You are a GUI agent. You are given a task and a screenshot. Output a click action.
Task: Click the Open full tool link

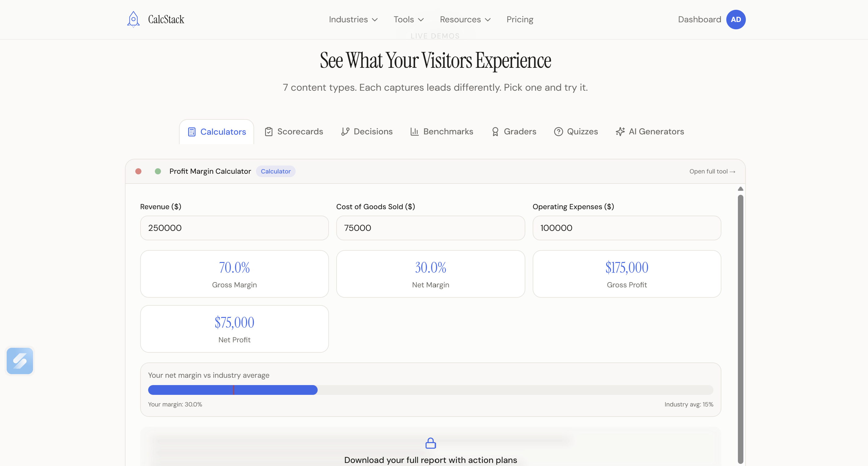click(712, 172)
